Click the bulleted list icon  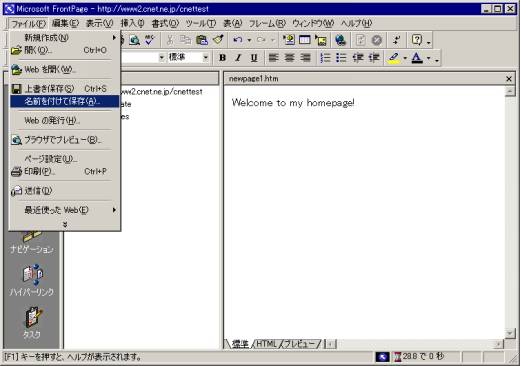click(x=341, y=58)
